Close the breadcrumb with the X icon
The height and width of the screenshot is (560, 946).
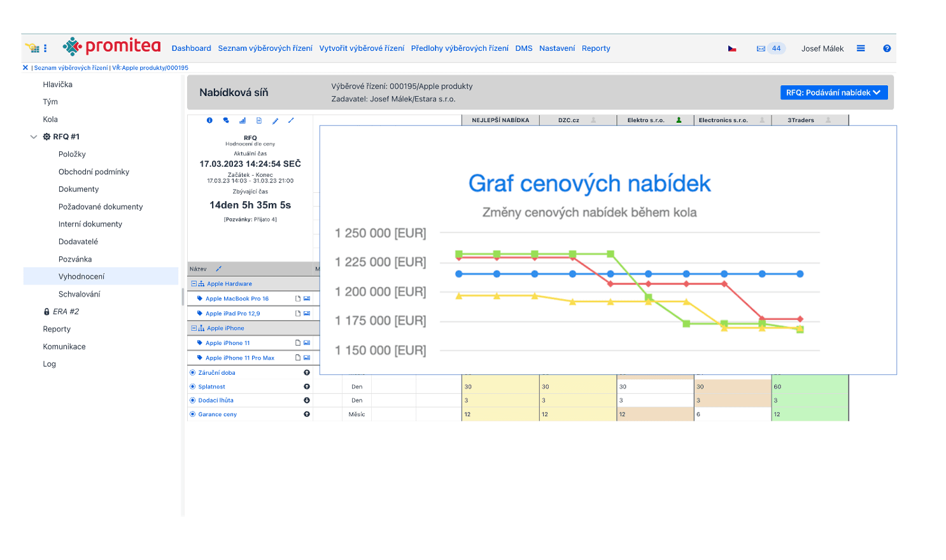[x=25, y=67]
